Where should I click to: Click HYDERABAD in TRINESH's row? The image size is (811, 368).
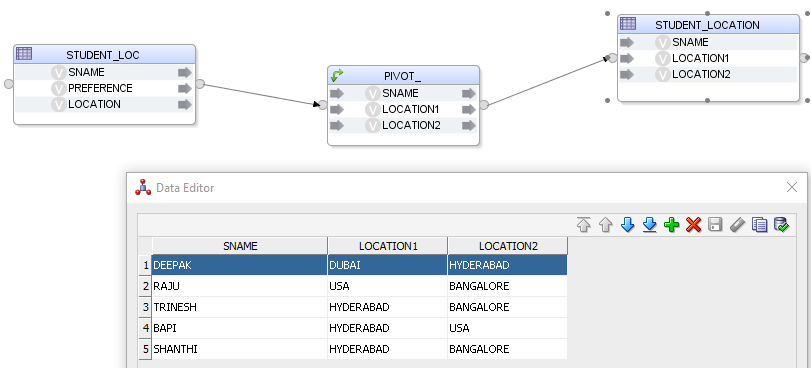(387, 307)
